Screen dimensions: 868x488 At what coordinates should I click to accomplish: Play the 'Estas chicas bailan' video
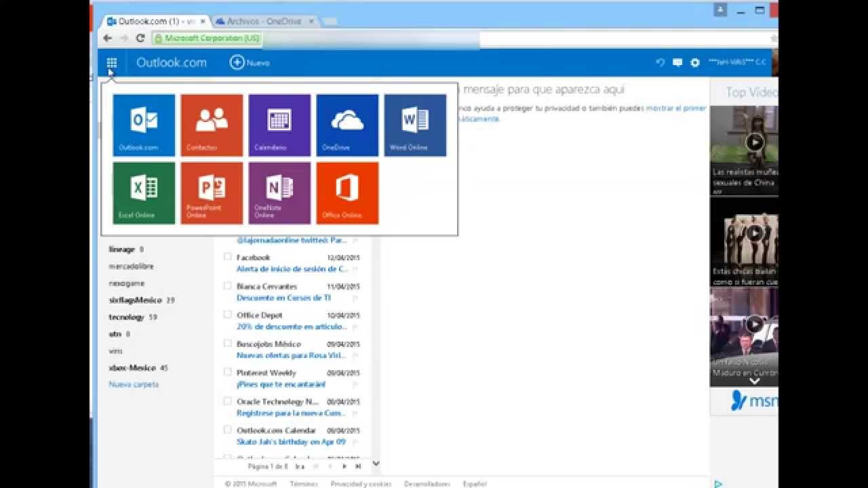(754, 234)
